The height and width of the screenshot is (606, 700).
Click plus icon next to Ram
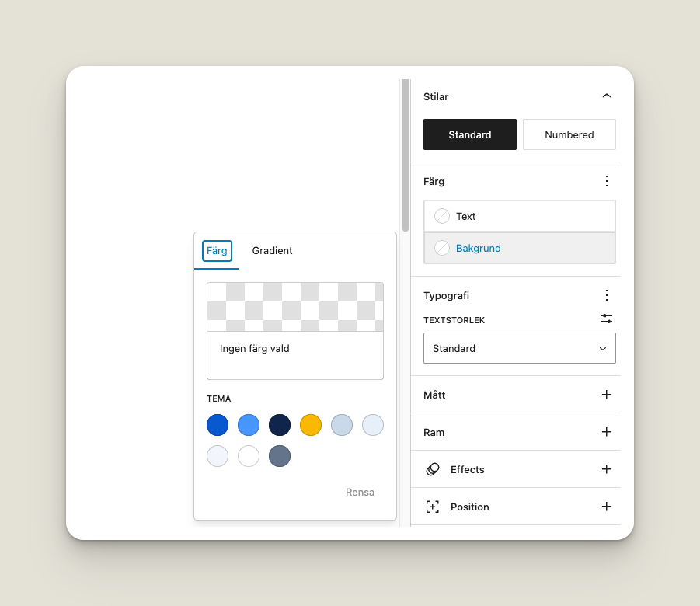607,432
